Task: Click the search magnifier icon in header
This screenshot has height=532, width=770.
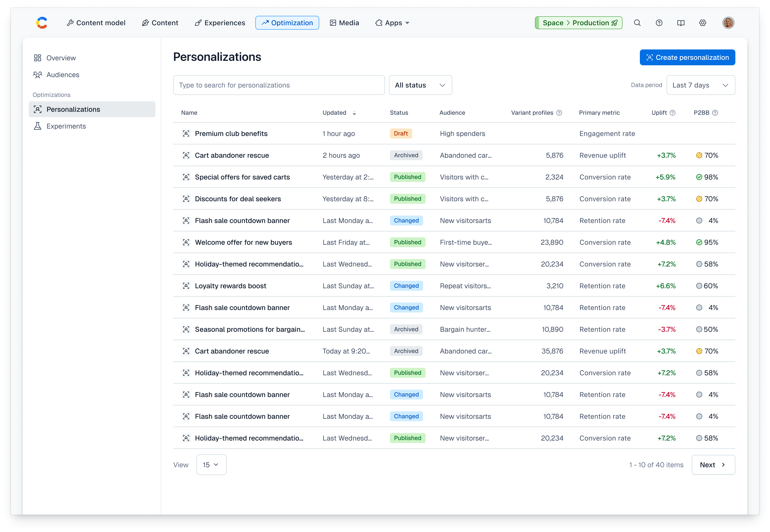Action: tap(637, 23)
